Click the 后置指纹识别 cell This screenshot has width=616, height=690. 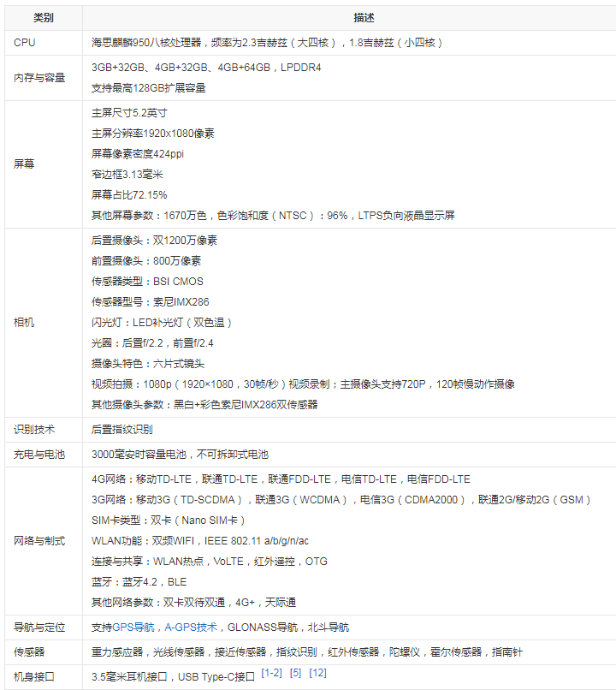122,430
